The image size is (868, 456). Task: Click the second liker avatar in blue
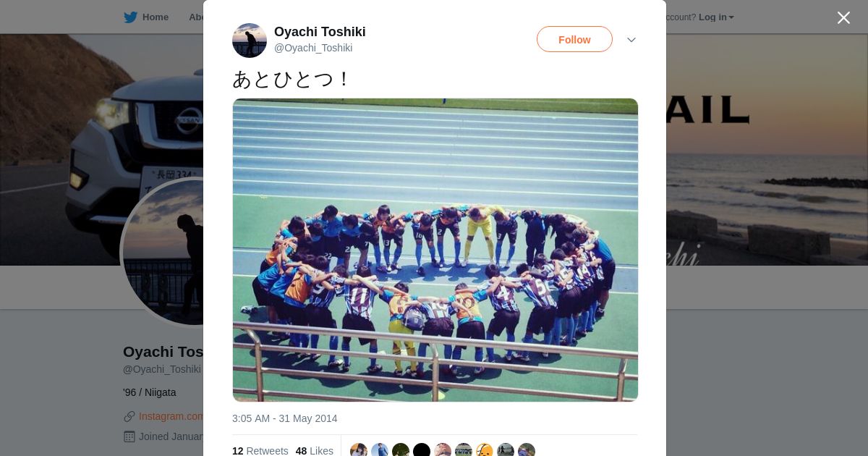click(380, 450)
